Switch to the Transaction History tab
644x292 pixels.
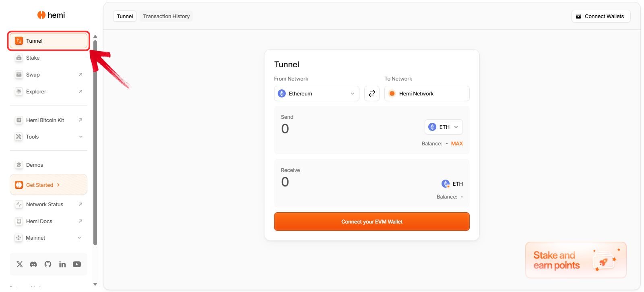click(x=166, y=16)
